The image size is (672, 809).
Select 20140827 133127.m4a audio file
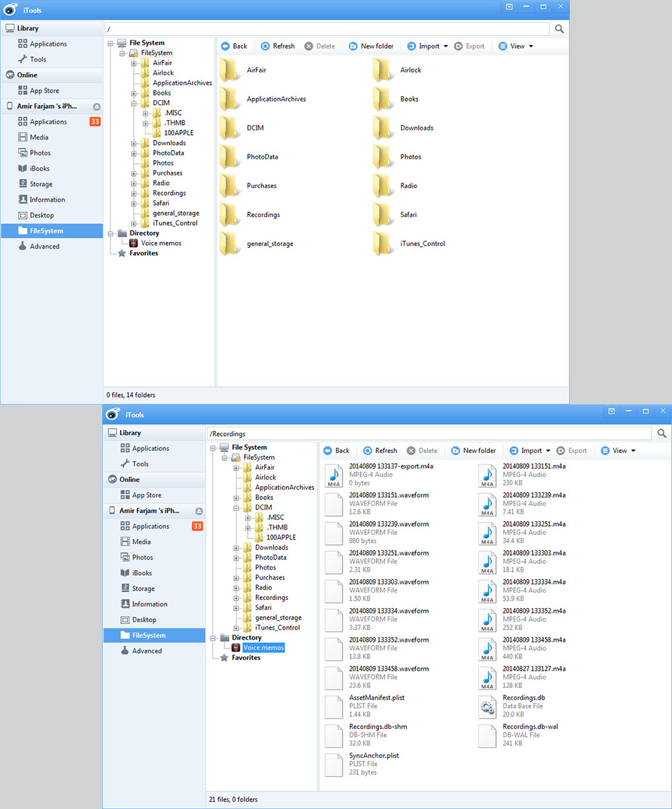(x=522, y=677)
